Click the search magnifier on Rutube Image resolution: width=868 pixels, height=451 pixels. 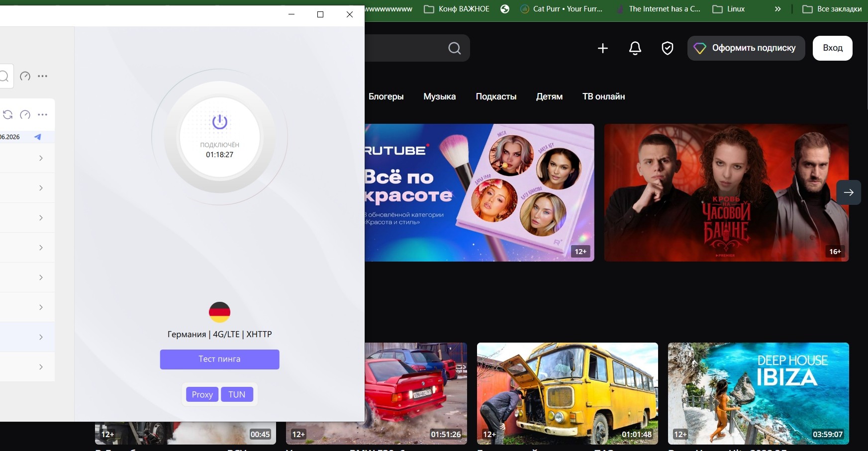[x=455, y=48]
